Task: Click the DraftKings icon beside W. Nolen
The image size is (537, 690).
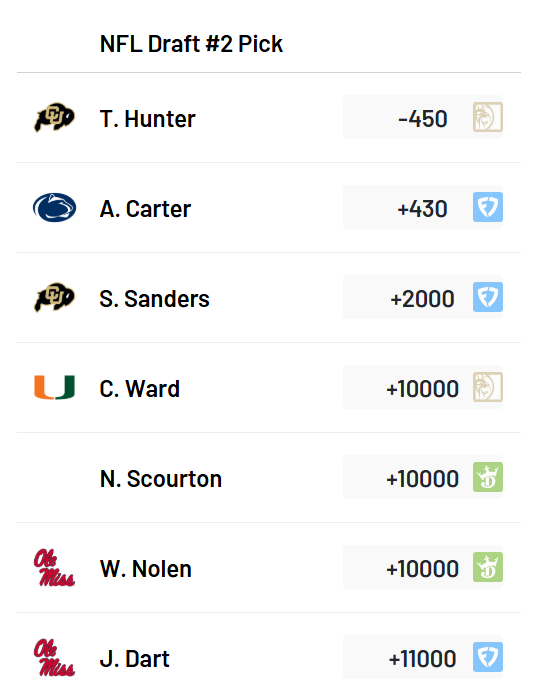Action: pyautogui.click(x=488, y=567)
